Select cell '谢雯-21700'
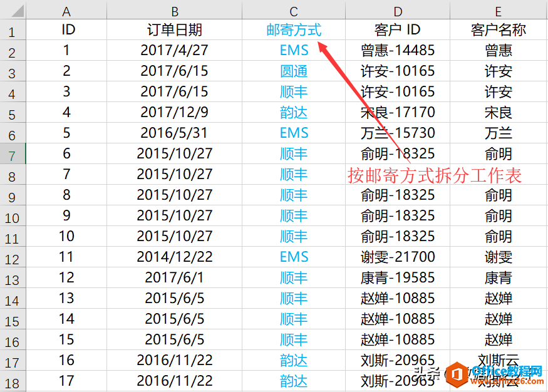Image resolution: width=548 pixels, height=392 pixels. (398, 257)
